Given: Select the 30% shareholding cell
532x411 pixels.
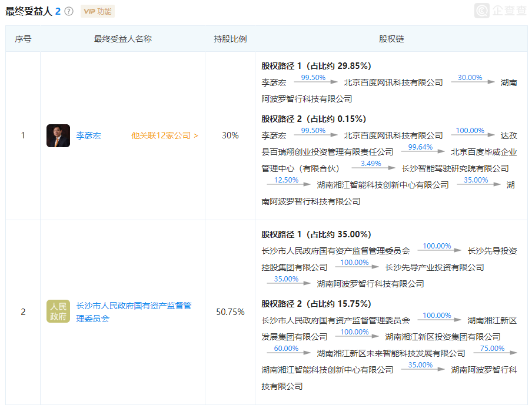Looking at the screenshot, I should [x=230, y=135].
